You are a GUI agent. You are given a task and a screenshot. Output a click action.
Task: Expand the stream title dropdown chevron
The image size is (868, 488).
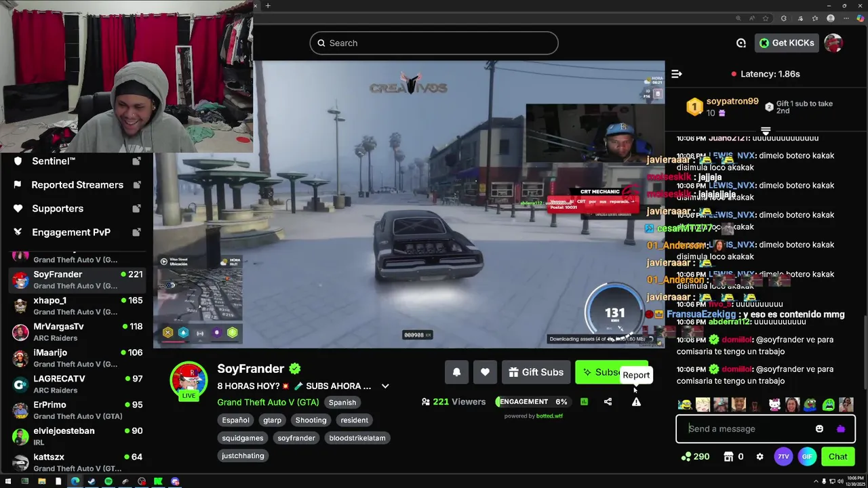coord(385,386)
